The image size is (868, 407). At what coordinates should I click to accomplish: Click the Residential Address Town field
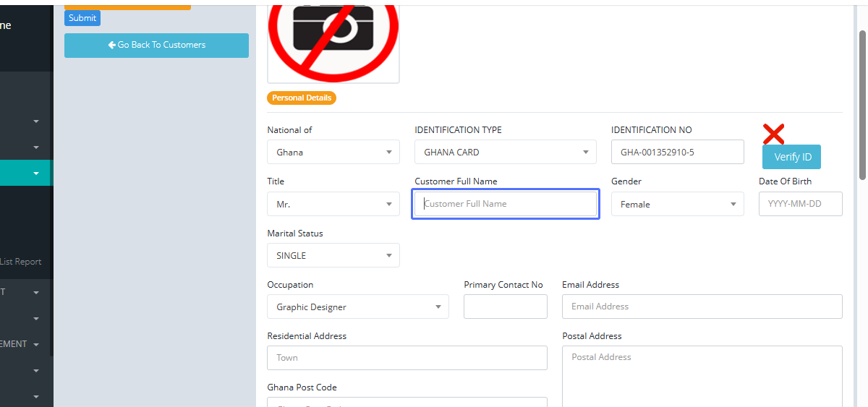coord(407,358)
